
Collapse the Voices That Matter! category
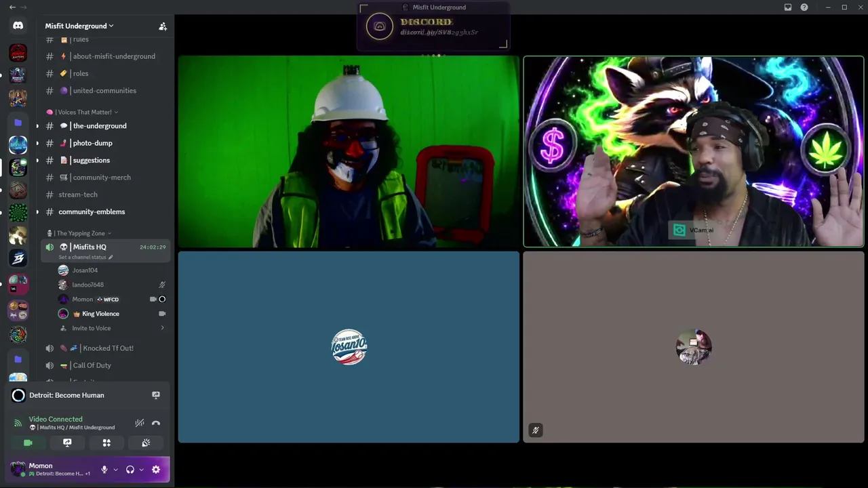tap(82, 112)
